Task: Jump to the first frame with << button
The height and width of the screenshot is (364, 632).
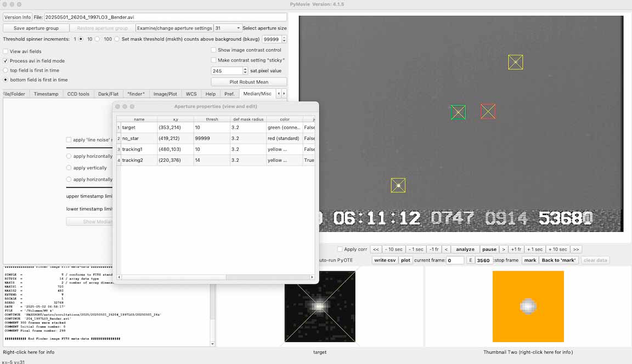Action: pyautogui.click(x=376, y=249)
